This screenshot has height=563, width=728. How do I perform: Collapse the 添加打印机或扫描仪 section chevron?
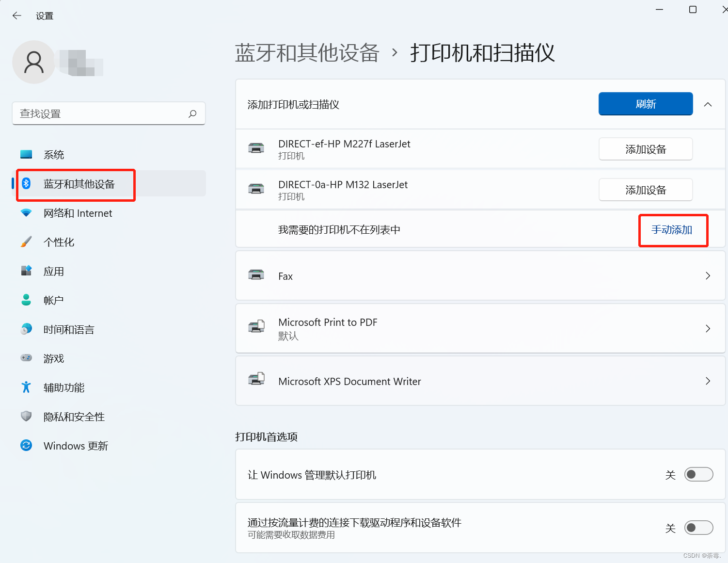(708, 104)
